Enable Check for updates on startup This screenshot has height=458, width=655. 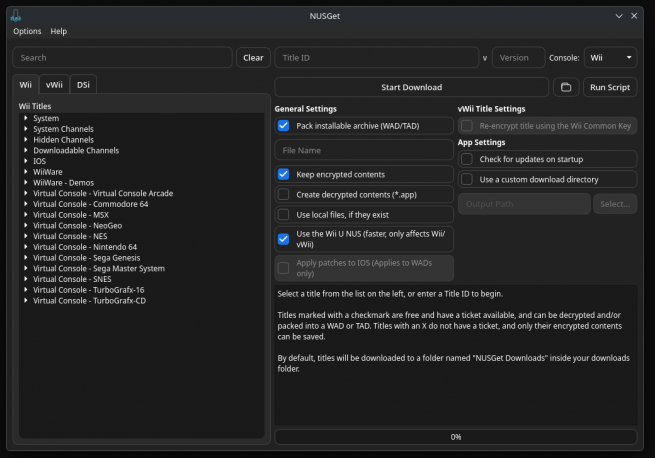[467, 159]
